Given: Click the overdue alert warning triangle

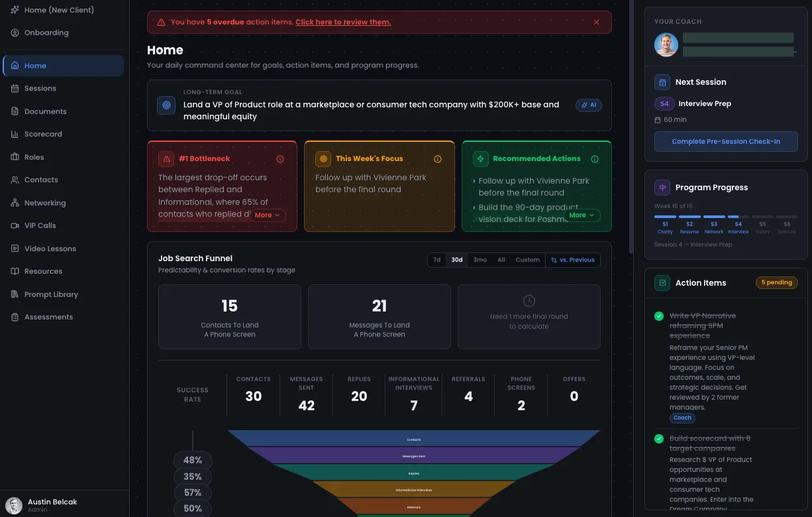Looking at the screenshot, I should [161, 22].
